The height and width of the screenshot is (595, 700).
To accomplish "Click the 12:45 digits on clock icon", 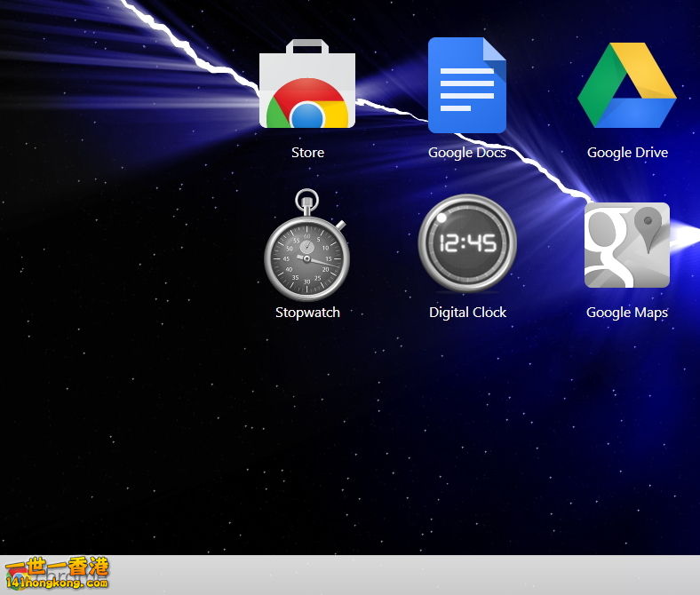I will 467,243.
